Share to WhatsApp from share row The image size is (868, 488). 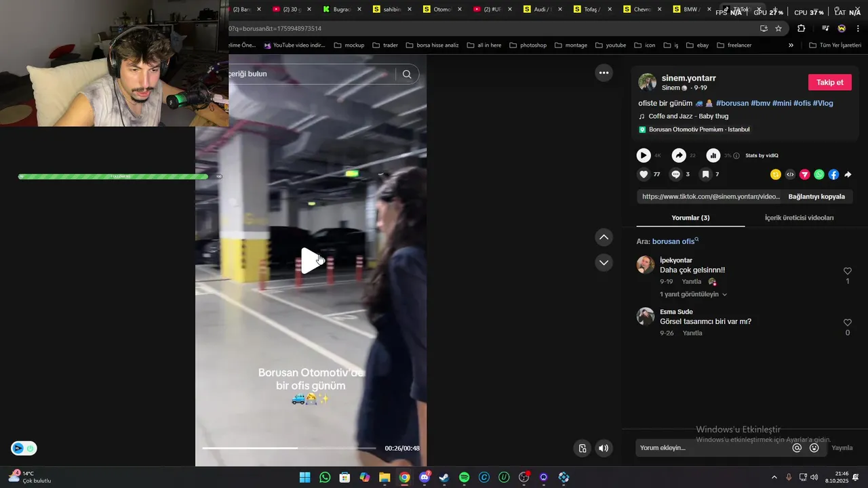pos(819,174)
